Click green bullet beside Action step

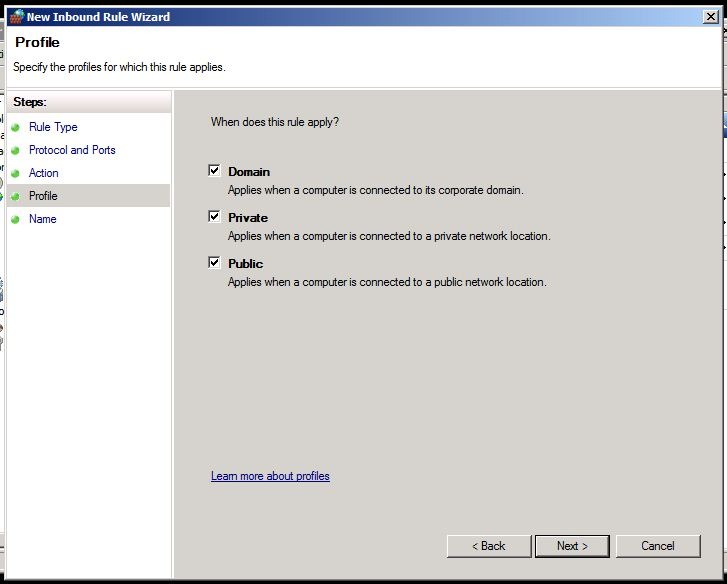click(16, 174)
